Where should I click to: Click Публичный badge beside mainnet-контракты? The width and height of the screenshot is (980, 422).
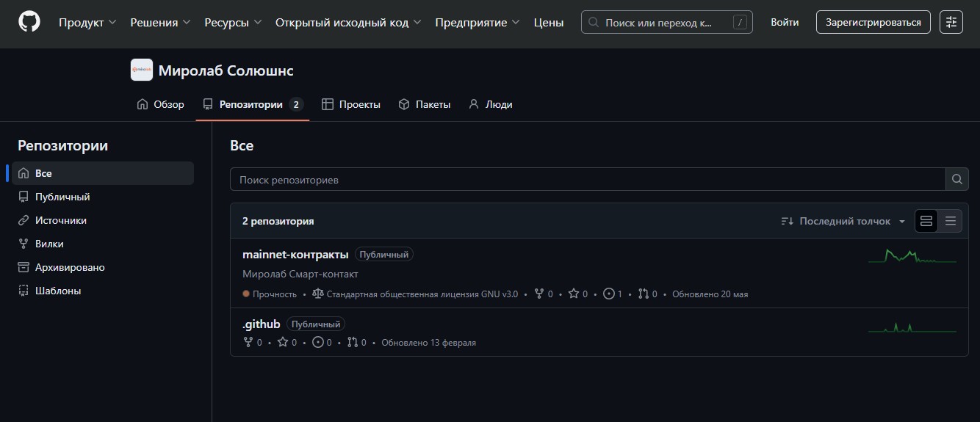point(384,255)
